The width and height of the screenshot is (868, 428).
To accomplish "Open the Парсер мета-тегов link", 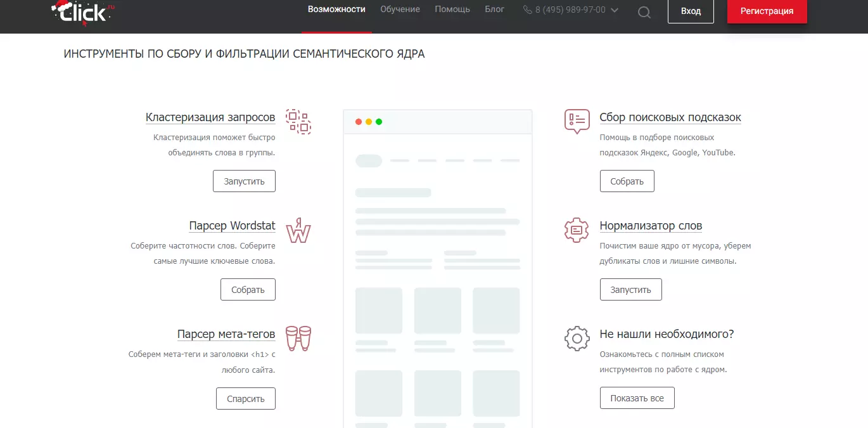I will [x=226, y=334].
